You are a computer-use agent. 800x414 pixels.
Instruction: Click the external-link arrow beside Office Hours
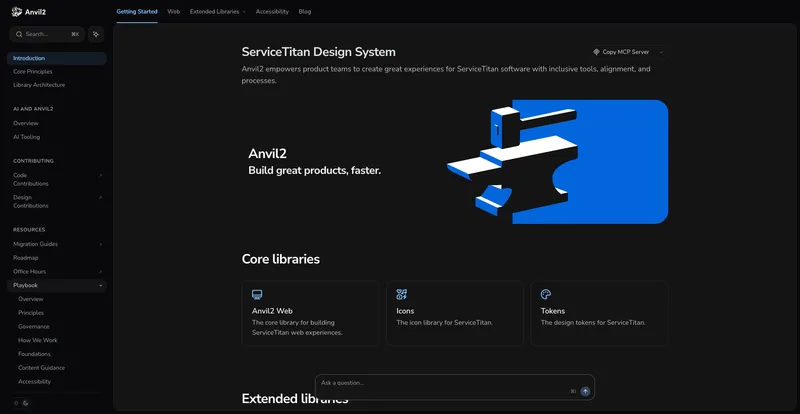[x=101, y=272]
